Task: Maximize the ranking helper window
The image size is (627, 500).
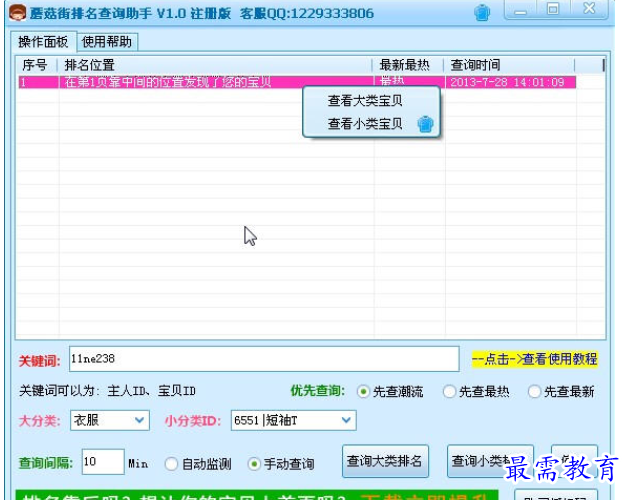Action: (x=553, y=9)
